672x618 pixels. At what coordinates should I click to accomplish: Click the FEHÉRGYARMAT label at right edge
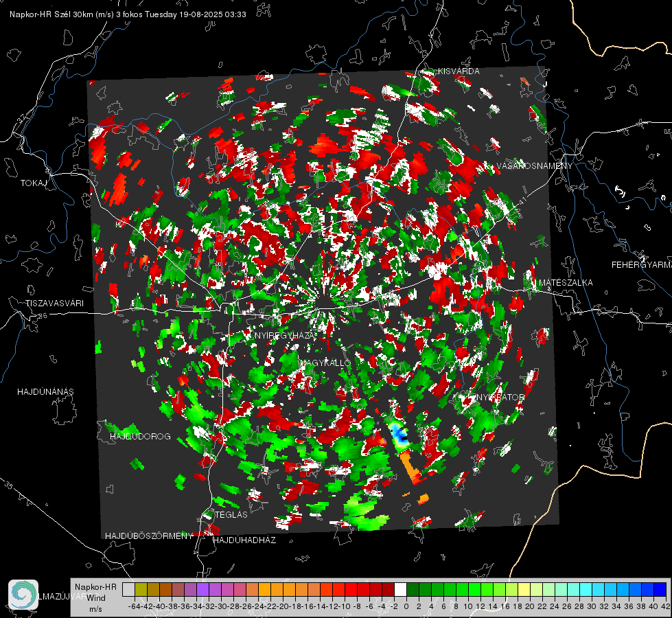642,265
